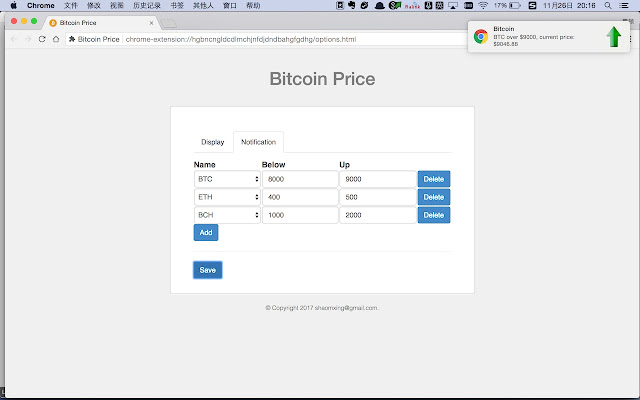The height and width of the screenshot is (400, 640).
Task: Click the Chrome icon in Bitcoin notification
Action: pos(481,36)
